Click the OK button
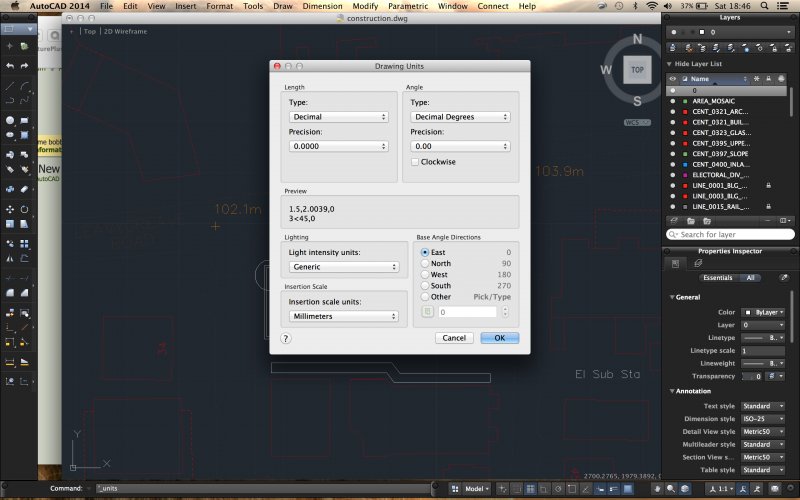This screenshot has width=800, height=500. 499,338
